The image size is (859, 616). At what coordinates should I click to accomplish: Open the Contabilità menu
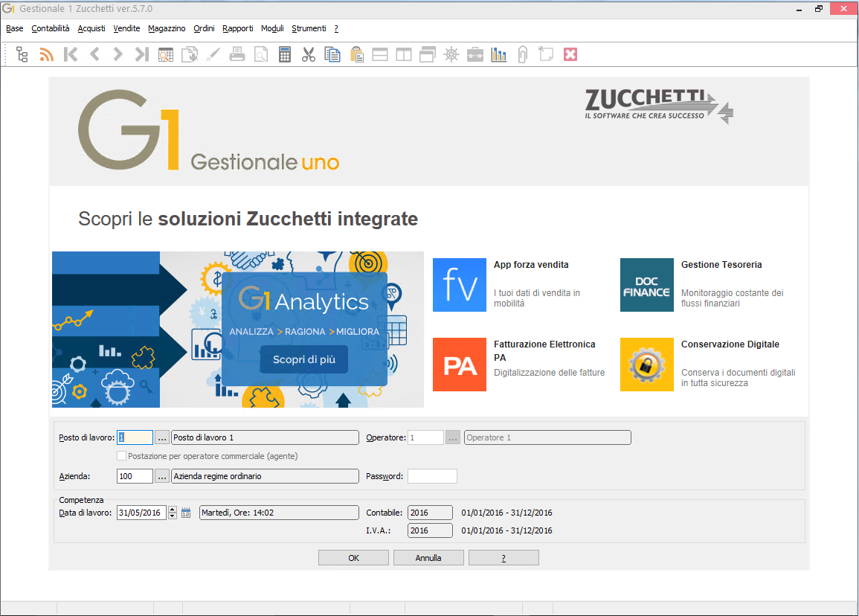point(50,28)
